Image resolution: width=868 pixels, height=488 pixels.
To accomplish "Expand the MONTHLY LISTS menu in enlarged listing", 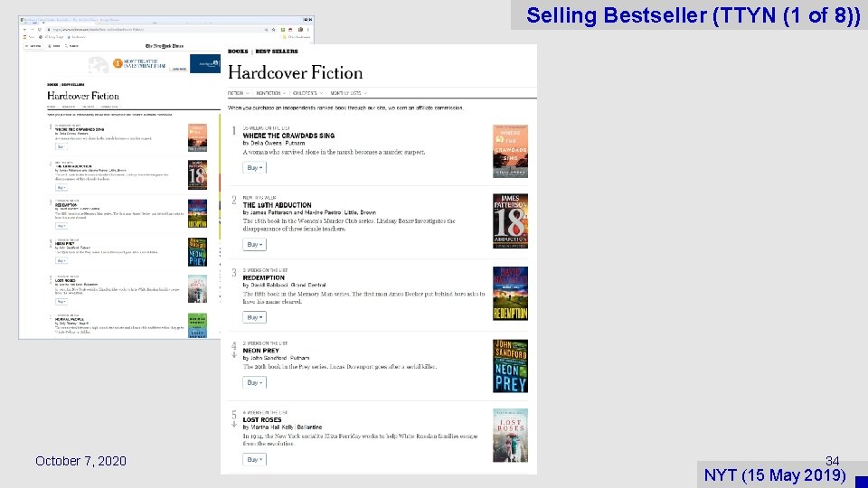I will (x=348, y=93).
